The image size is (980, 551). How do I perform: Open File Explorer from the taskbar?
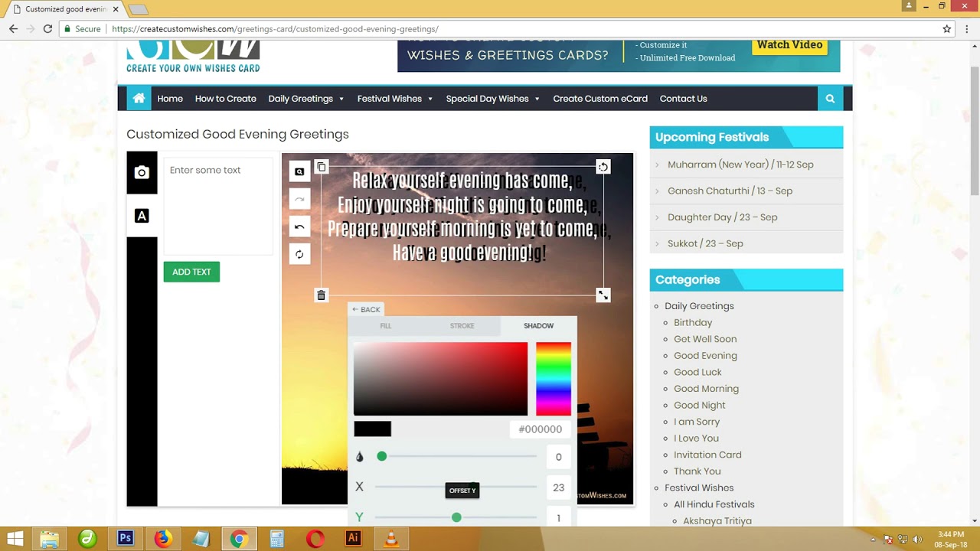[50, 539]
